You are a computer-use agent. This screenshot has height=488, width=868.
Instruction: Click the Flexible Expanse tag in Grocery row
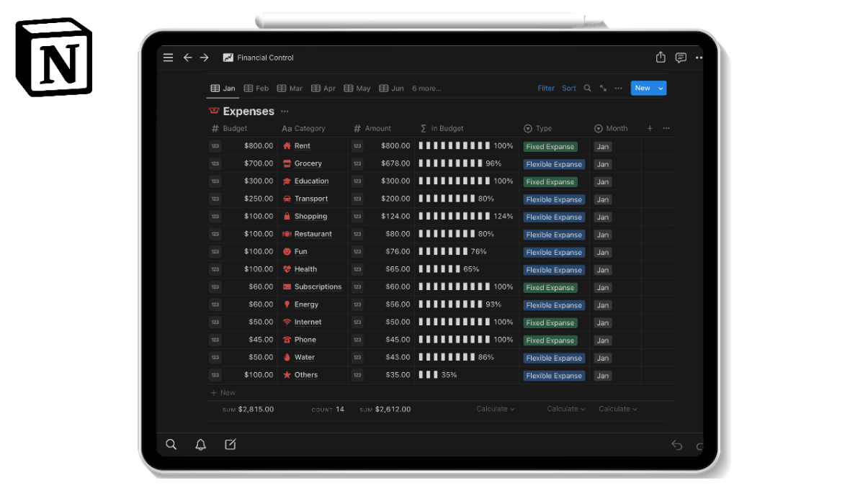tap(554, 164)
